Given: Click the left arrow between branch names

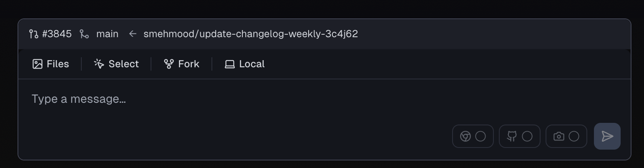Looking at the screenshot, I should [133, 34].
